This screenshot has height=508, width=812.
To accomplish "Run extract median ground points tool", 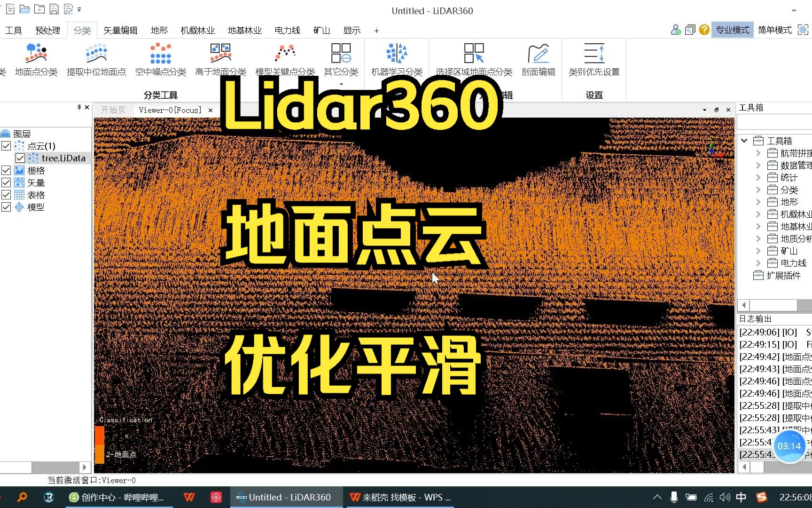I will [96, 60].
